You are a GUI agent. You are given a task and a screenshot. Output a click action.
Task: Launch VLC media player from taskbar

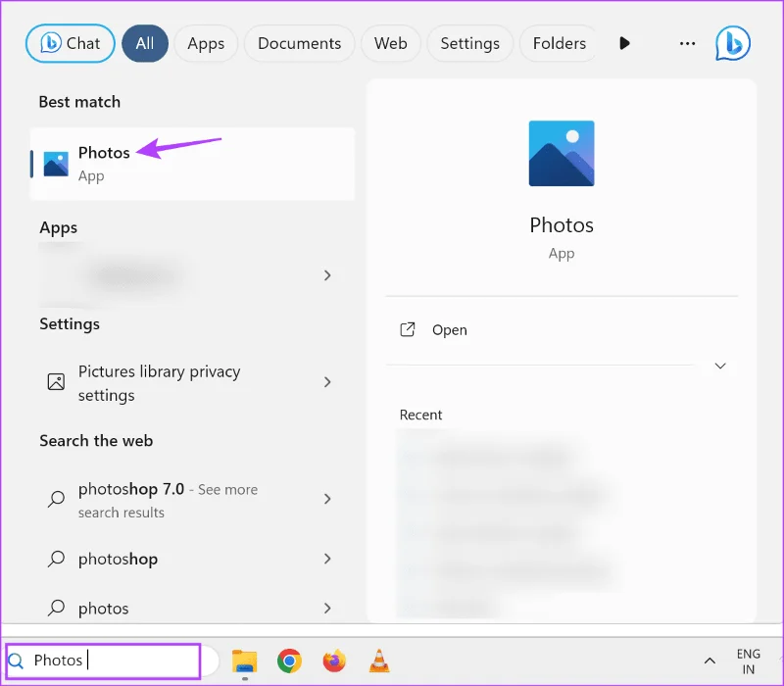379,661
